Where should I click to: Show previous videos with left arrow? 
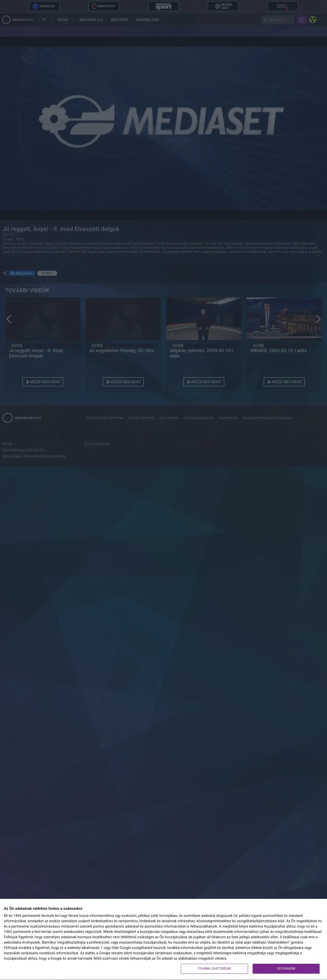coord(9,319)
